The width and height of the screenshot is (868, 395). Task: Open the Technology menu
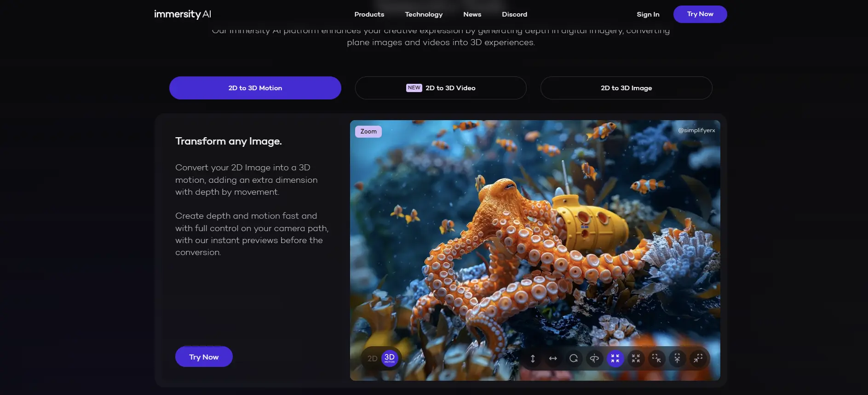pos(424,14)
